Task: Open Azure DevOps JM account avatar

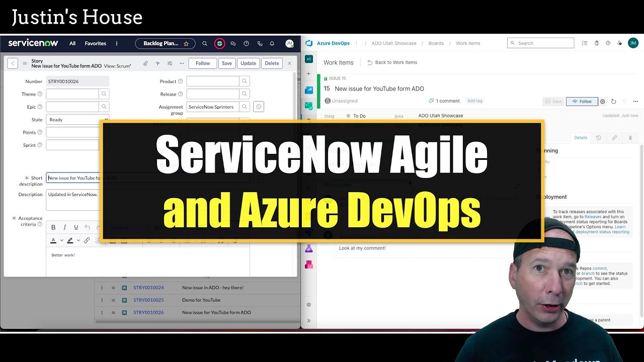Action: (x=633, y=43)
